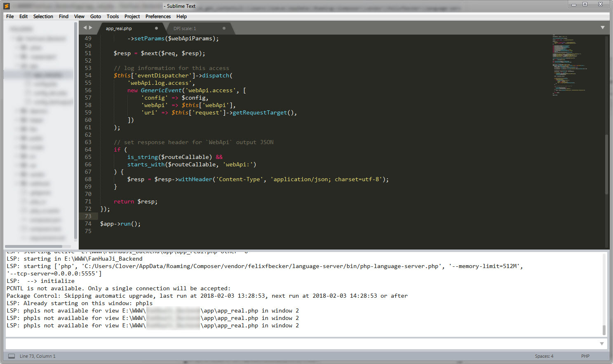Screen dimensions: 613x364
Task: Toggle the panel switcher icon in status bar
Action: coord(12,356)
